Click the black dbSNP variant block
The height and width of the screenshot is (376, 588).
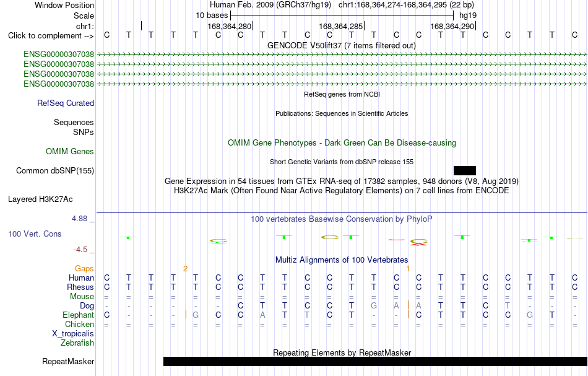[x=465, y=171]
